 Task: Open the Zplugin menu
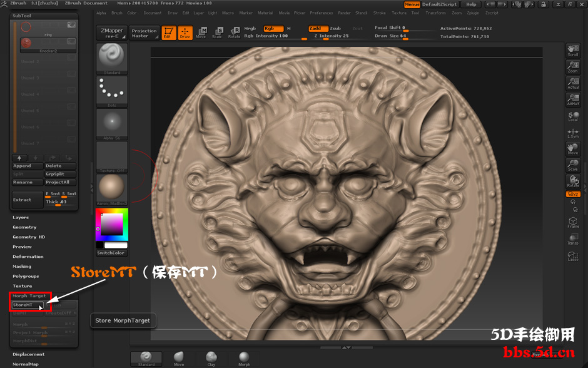click(474, 13)
